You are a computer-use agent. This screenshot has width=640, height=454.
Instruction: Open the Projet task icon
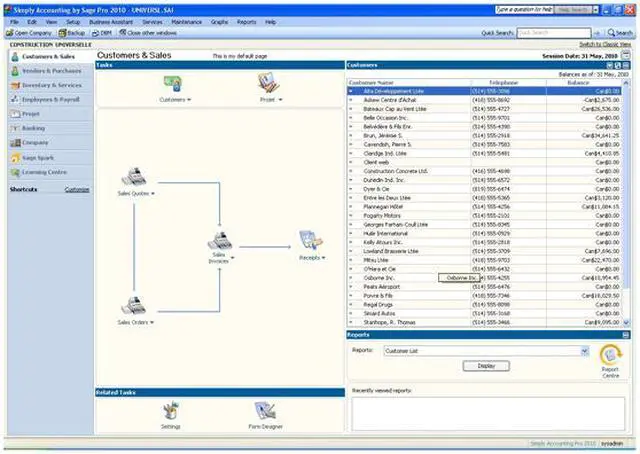pyautogui.click(x=268, y=83)
